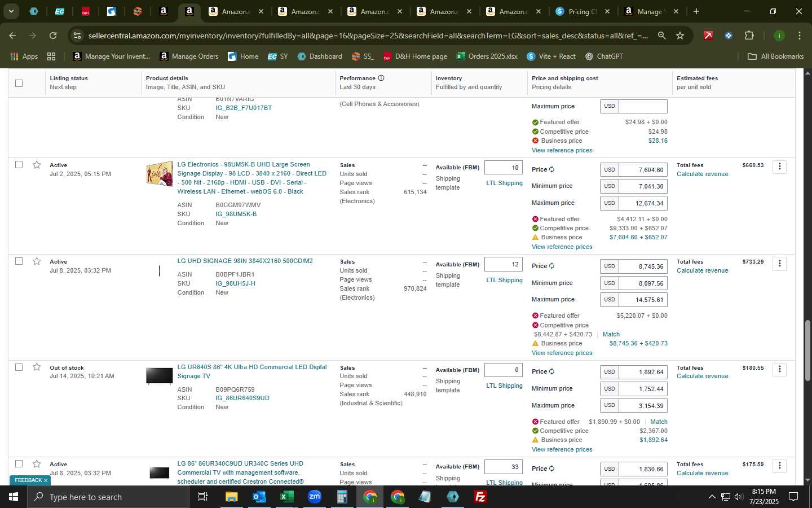Open the ChatGPT bookmark
Viewport: 812px width, 508px height.
coord(603,56)
